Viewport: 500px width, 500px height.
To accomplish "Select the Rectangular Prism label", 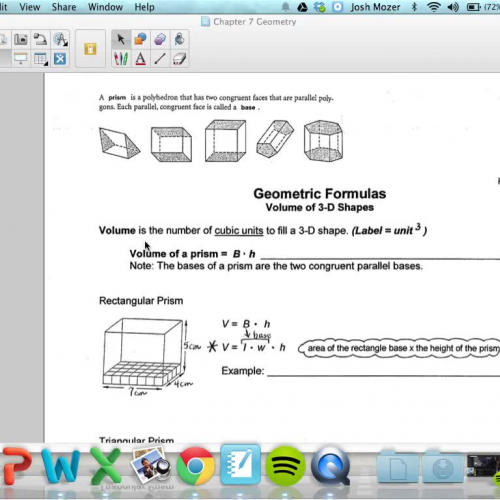I will click(141, 301).
